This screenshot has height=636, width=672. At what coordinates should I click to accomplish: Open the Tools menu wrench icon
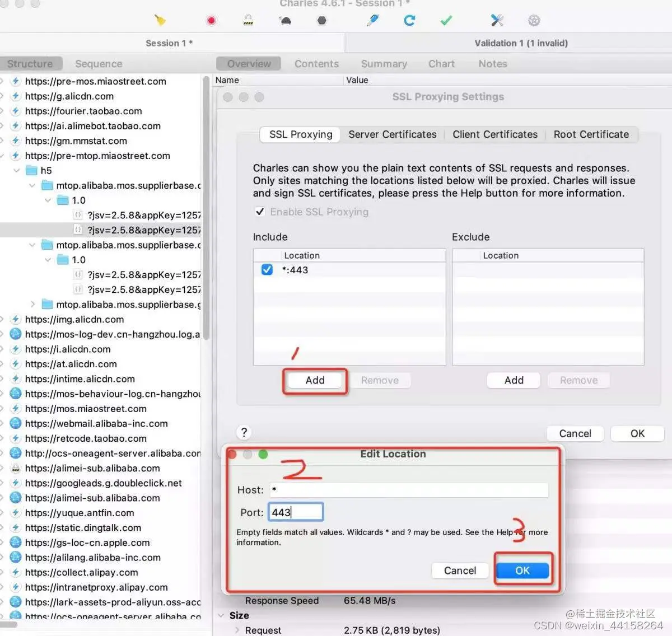point(497,21)
